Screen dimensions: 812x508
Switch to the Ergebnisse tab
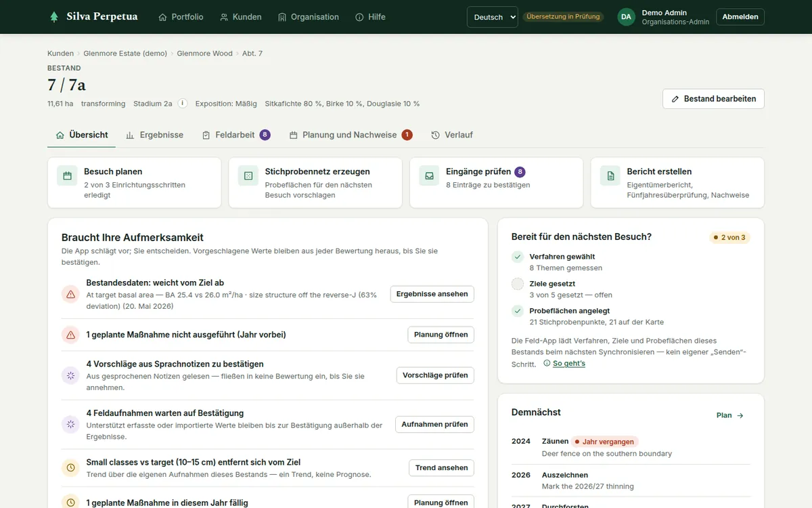pos(155,135)
